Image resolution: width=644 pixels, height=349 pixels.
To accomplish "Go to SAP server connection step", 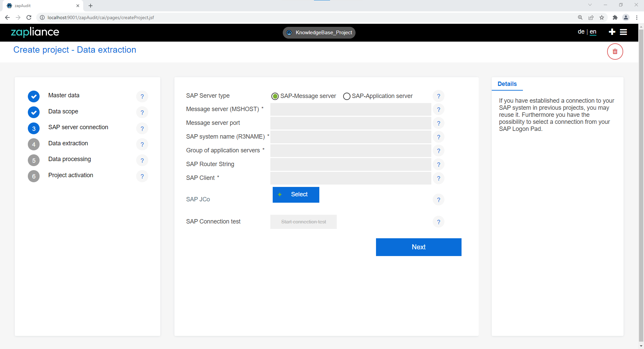I will (x=78, y=127).
